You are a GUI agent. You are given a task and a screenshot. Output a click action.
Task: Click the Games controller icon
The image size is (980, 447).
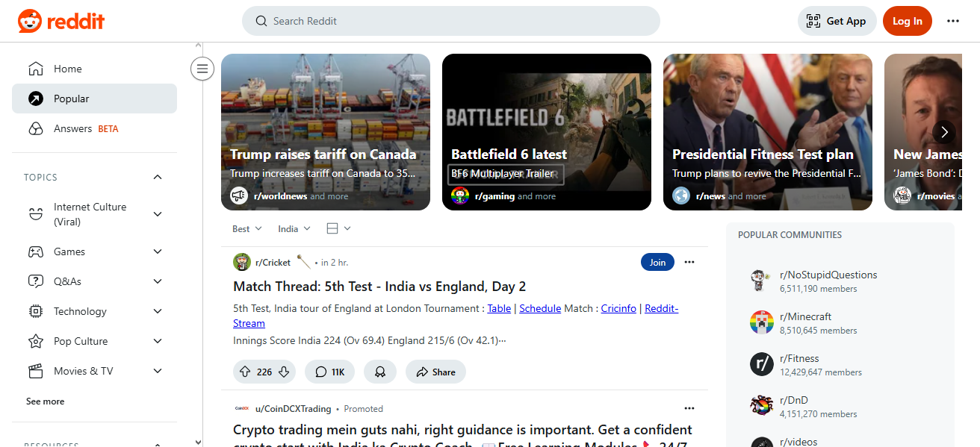[x=35, y=251]
